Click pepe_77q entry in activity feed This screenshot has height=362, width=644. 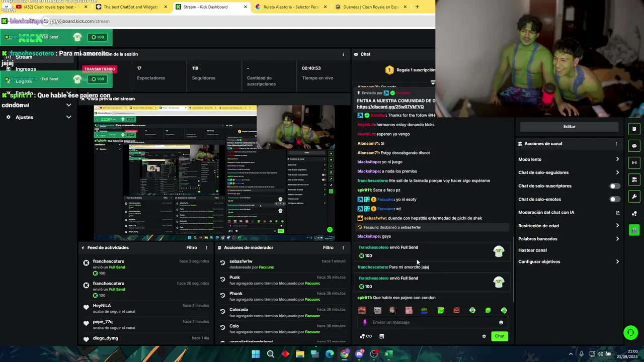coord(146,325)
